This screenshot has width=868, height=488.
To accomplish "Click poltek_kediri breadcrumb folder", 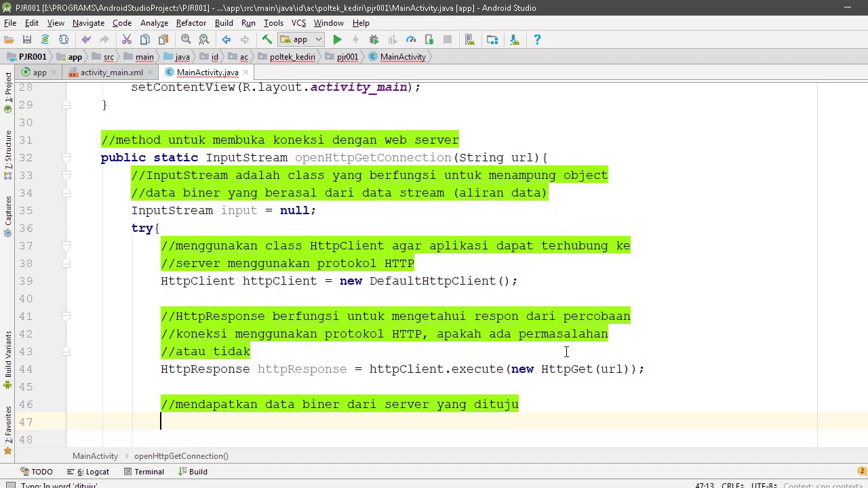I will point(287,57).
